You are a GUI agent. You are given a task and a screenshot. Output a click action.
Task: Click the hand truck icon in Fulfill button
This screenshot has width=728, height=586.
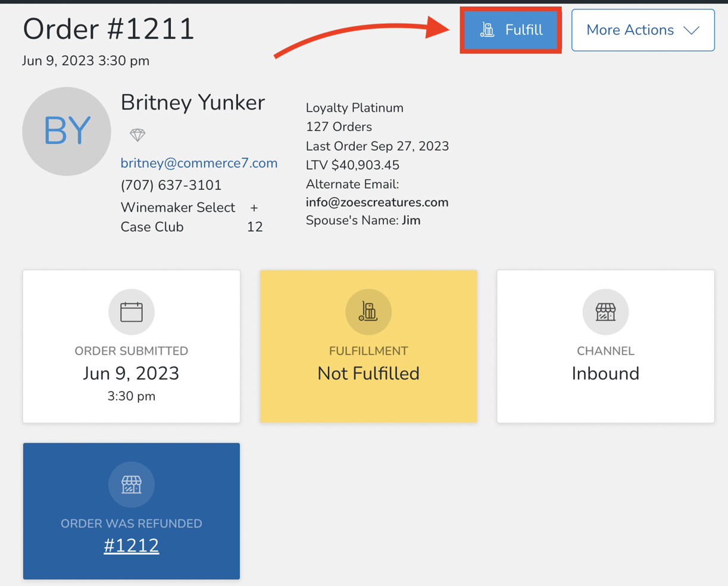pos(488,30)
